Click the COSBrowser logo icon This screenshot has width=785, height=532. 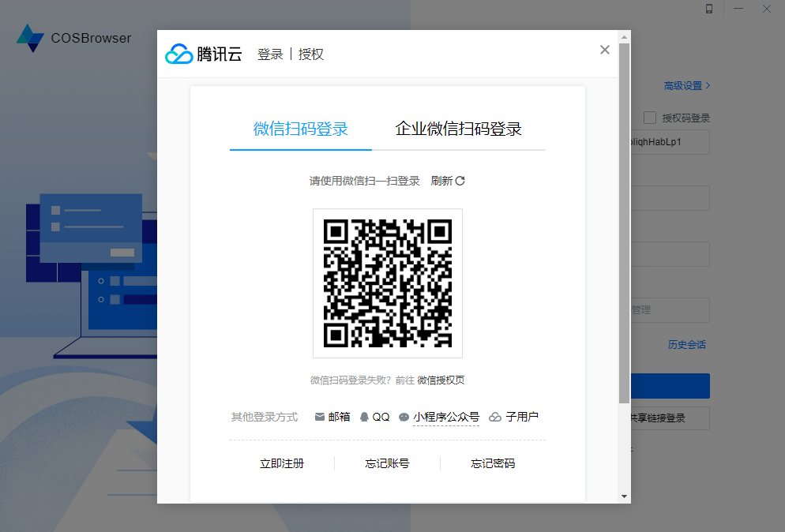[x=30, y=38]
